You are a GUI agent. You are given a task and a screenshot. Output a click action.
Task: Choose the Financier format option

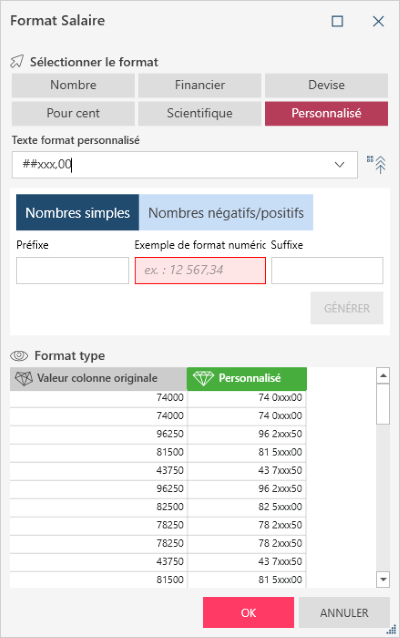pos(200,85)
